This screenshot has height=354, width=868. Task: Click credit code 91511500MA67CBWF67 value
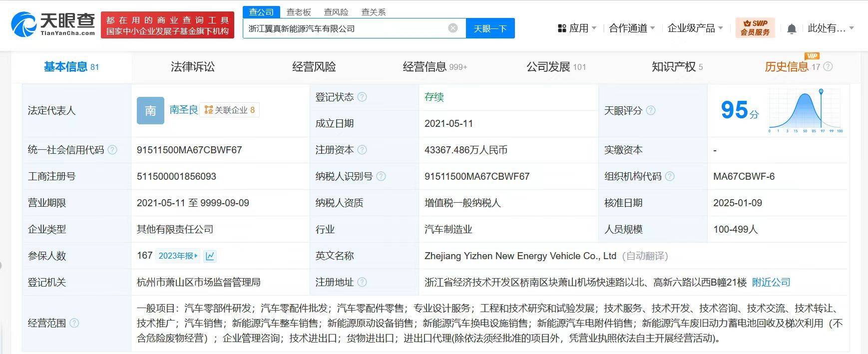pyautogui.click(x=189, y=150)
